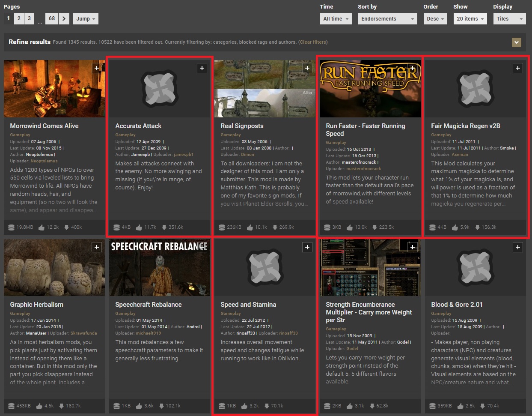Click the Speechcraft Rebalance thumbnail image
This screenshot has width=532, height=416.
(160, 267)
